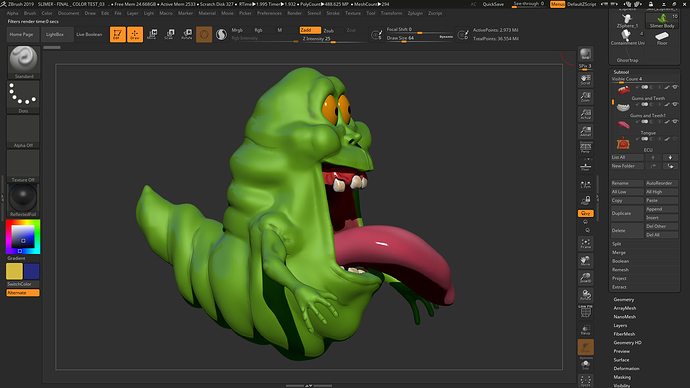The width and height of the screenshot is (690, 388).
Task: Toggle the Floor grid icon
Action: (x=585, y=166)
